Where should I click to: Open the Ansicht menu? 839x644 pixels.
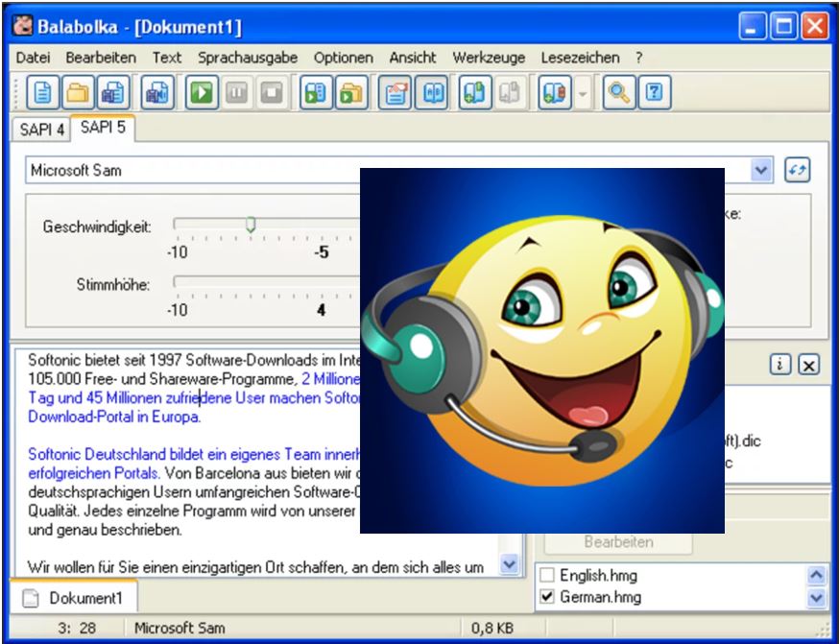click(413, 58)
